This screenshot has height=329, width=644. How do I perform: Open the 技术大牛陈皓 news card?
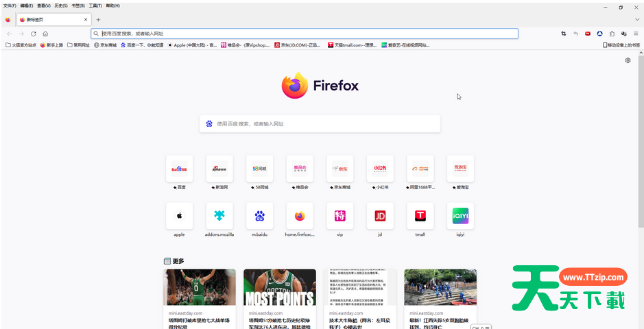360,299
